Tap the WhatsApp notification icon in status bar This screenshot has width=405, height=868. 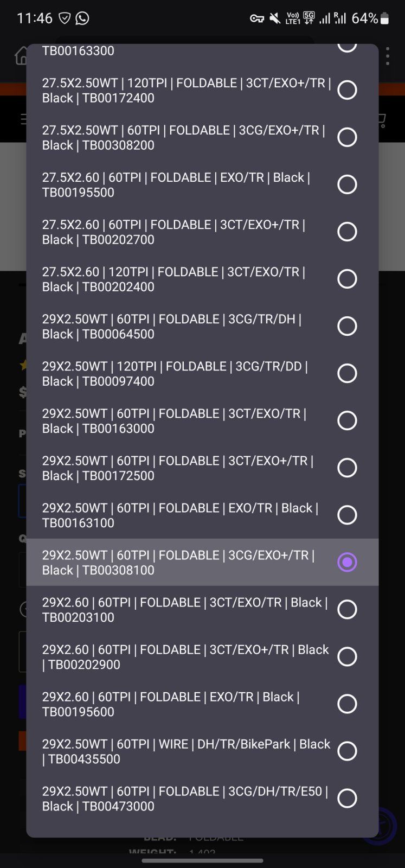(x=82, y=18)
